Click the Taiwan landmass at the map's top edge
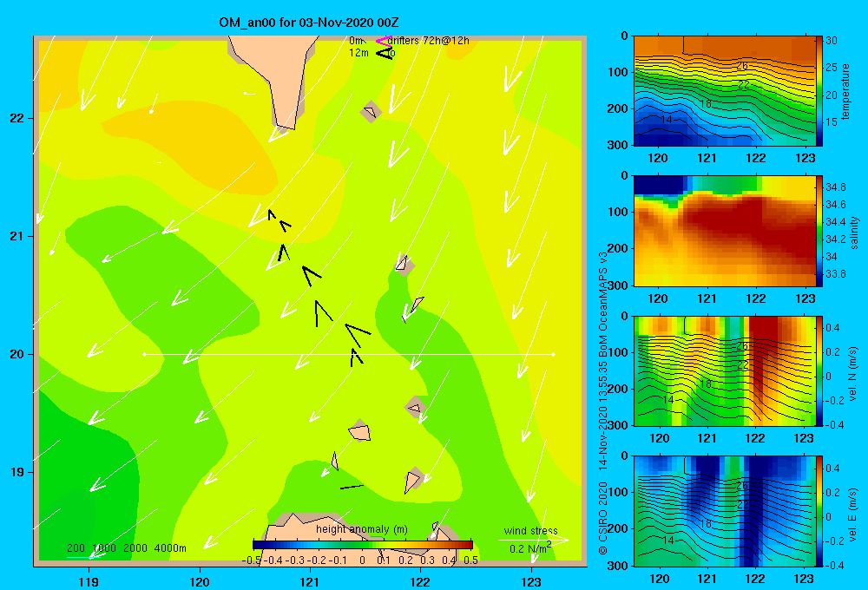 pyautogui.click(x=274, y=77)
